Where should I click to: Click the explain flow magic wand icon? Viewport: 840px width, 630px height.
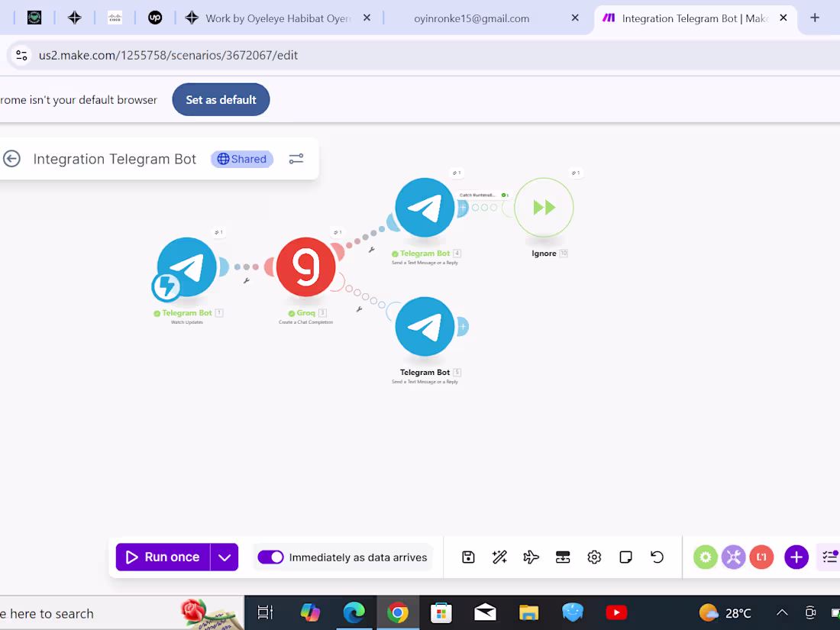click(x=499, y=557)
